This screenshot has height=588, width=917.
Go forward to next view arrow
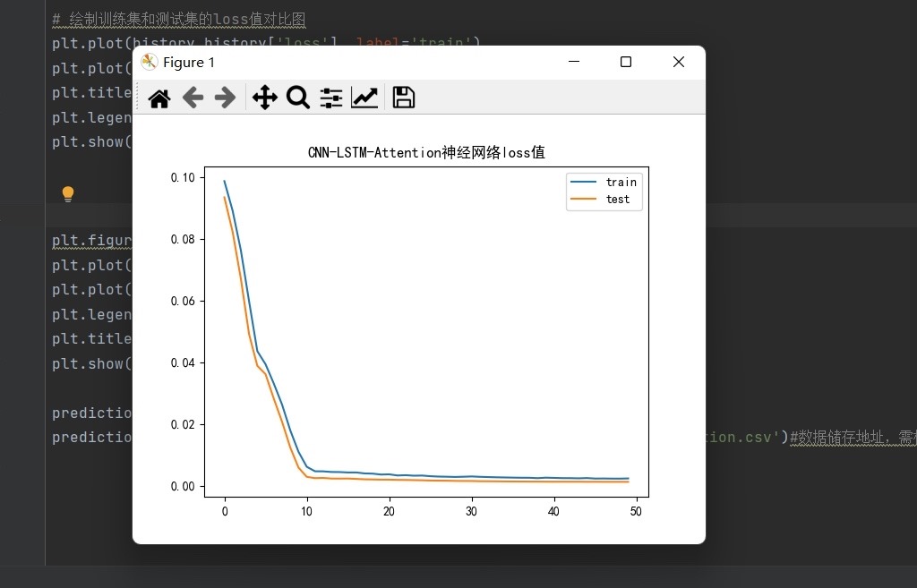click(x=225, y=98)
